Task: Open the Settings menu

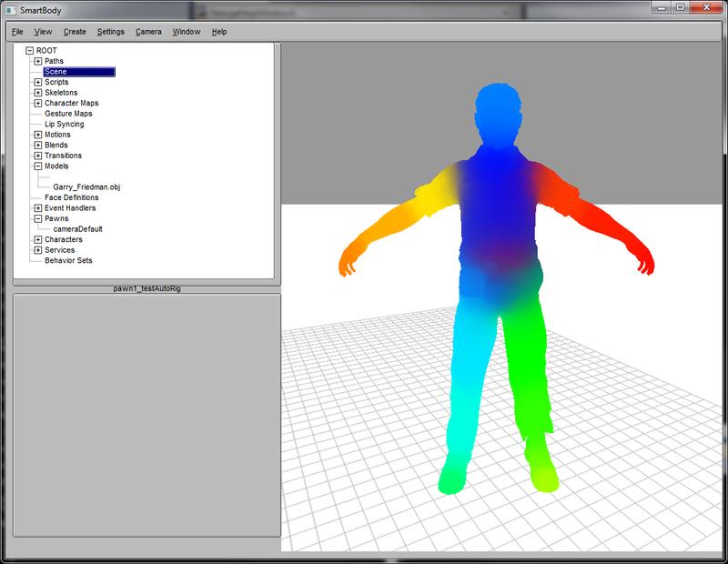Action: click(x=110, y=32)
